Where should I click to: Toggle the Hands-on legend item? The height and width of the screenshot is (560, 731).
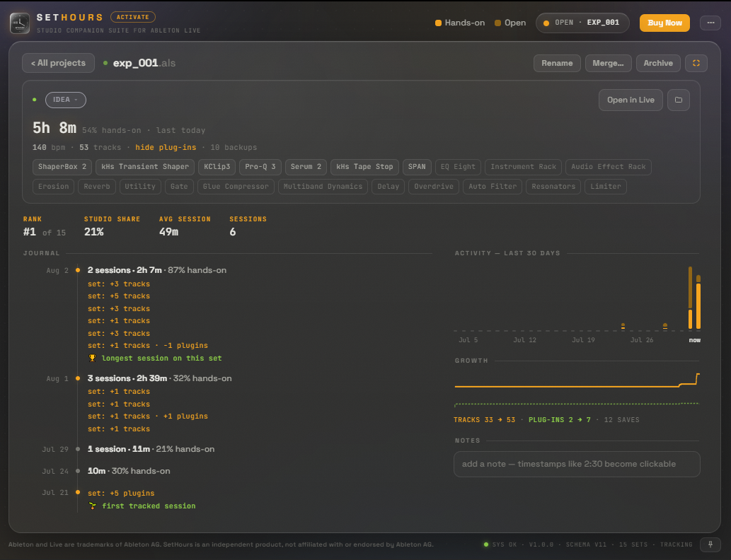460,23
